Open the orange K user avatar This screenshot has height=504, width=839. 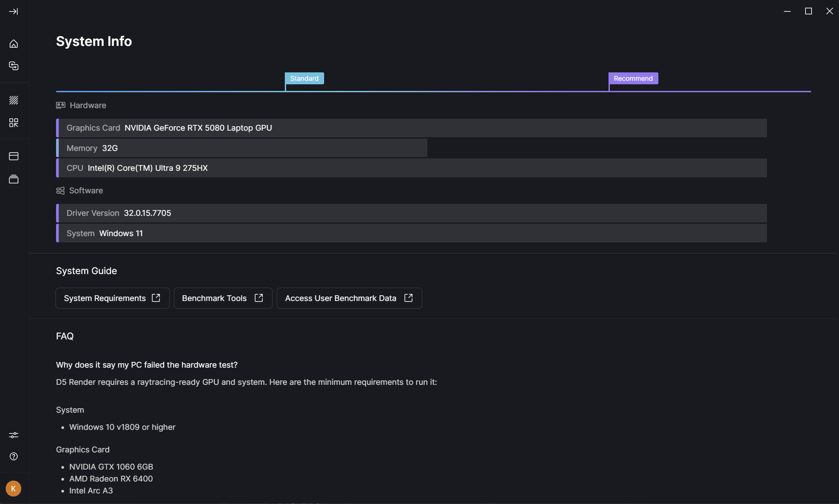(13, 489)
